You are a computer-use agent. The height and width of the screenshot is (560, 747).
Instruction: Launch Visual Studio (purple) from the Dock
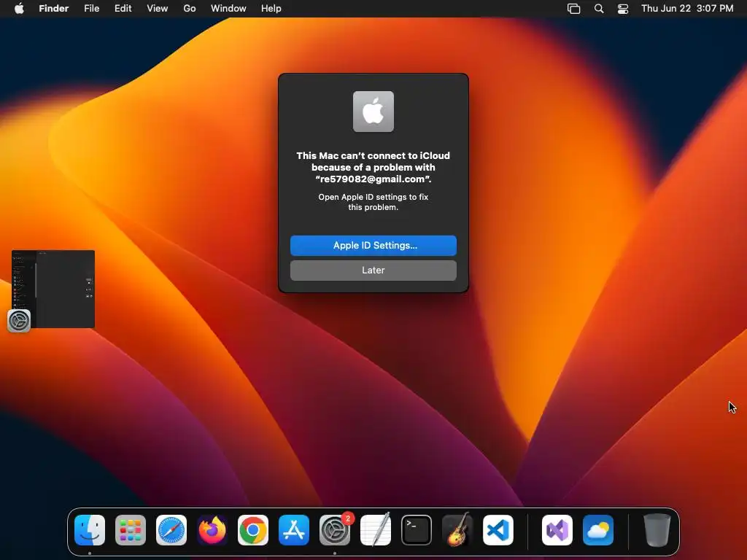tap(557, 530)
